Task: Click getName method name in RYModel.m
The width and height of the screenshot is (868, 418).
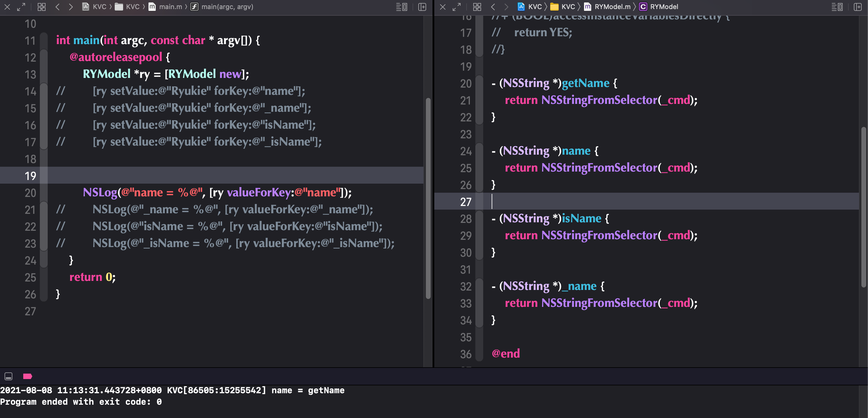Action: tap(586, 83)
